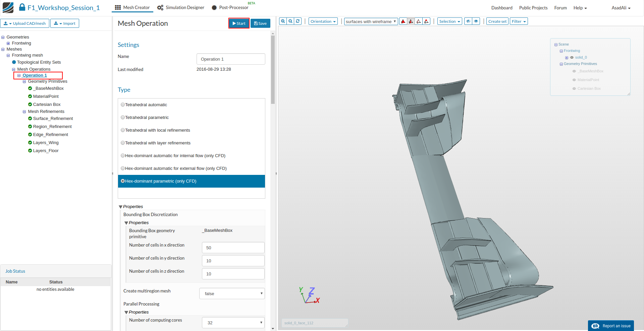Image resolution: width=644 pixels, height=331 pixels.
Task: Choose Hex-dominant automatic for external flow option
Action: pos(123,169)
